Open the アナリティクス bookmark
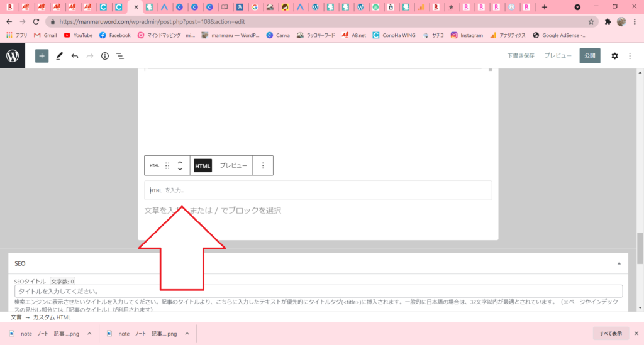This screenshot has width=644, height=345. click(x=508, y=35)
